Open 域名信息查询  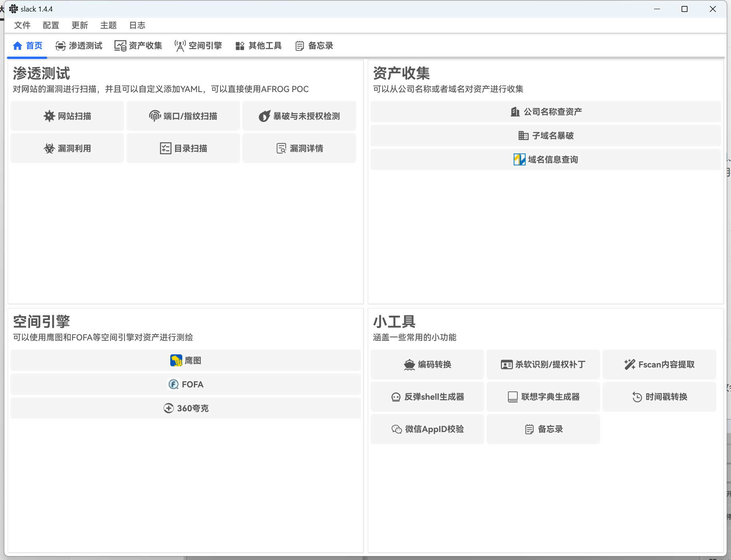pyautogui.click(x=546, y=159)
